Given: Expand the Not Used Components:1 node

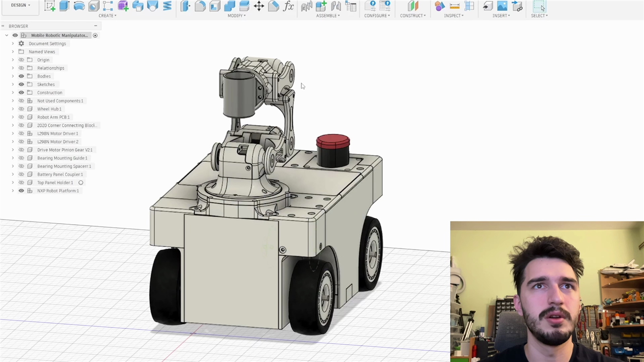Looking at the screenshot, I should pos(13,101).
